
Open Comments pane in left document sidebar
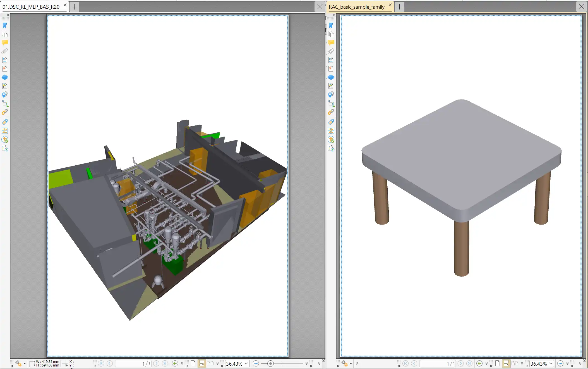tap(5, 43)
